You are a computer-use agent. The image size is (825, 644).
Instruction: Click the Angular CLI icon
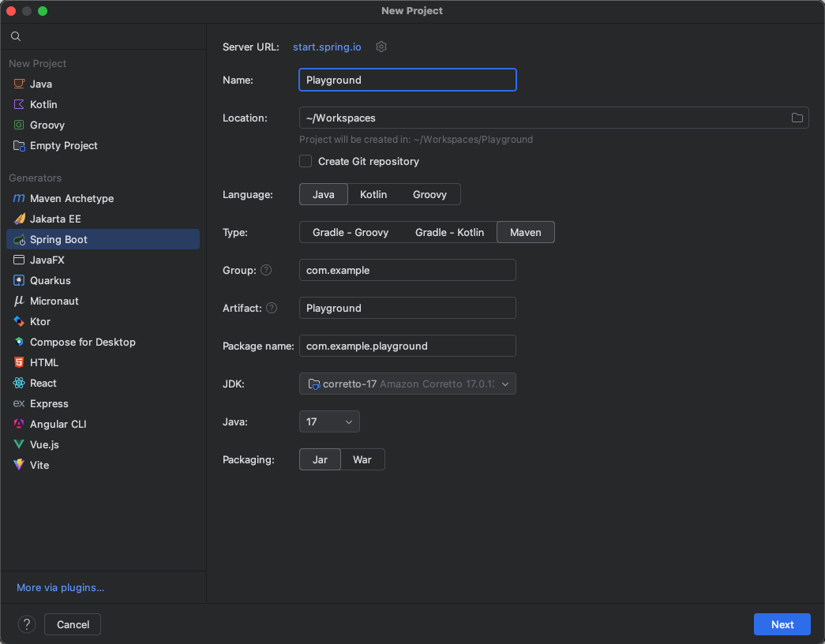pyautogui.click(x=19, y=424)
